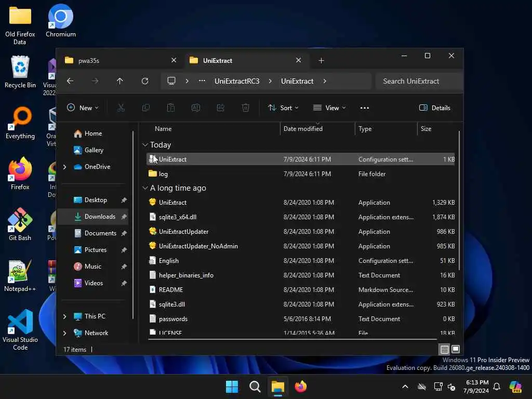The width and height of the screenshot is (532, 399).
Task: Close the pwa35s tab
Action: pyautogui.click(x=174, y=60)
